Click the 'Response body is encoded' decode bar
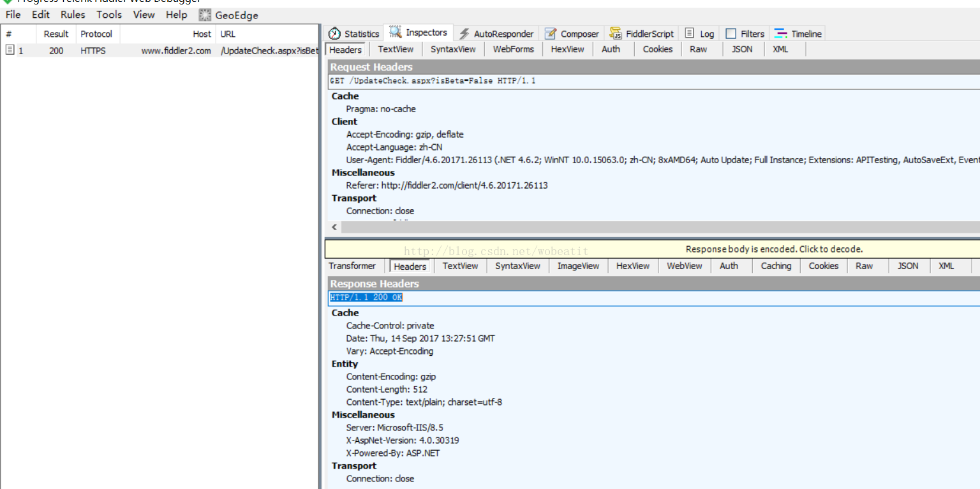This screenshot has height=489, width=980. 652,249
